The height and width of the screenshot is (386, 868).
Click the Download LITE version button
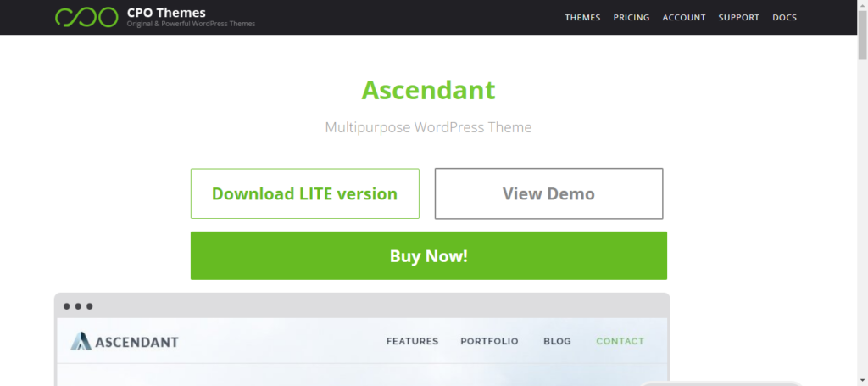pyautogui.click(x=305, y=193)
